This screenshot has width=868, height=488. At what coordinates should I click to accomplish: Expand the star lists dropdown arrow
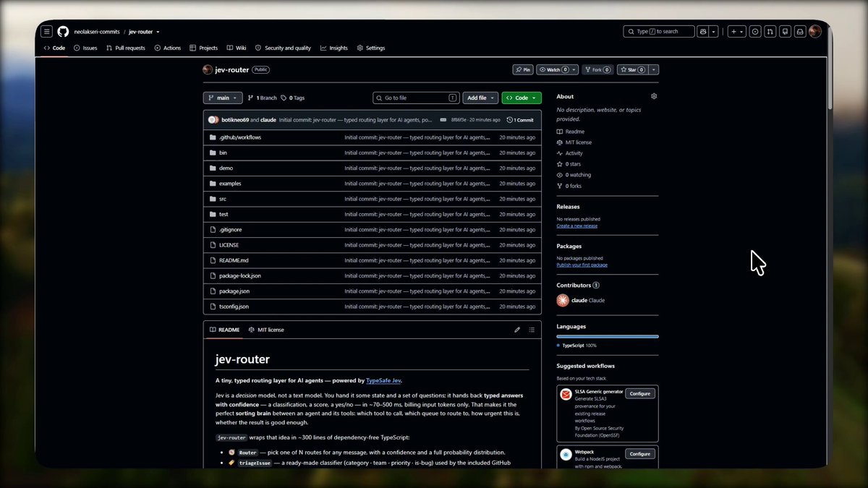pos(654,70)
